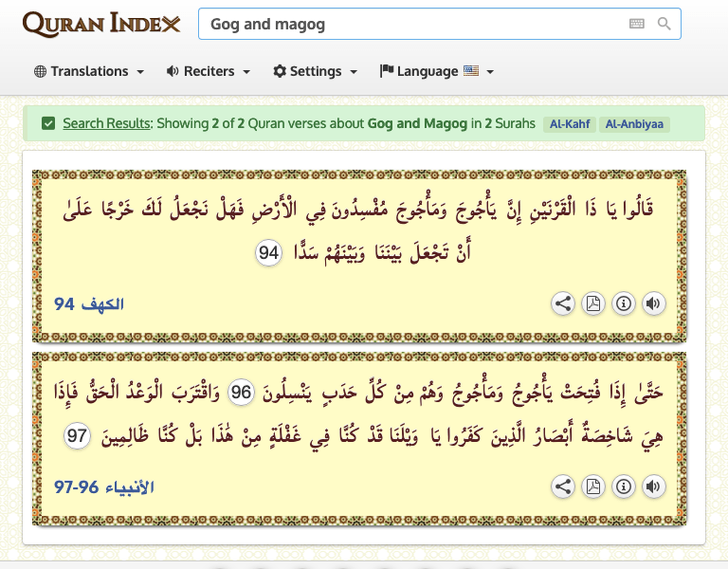Click the Search Results link
Viewport: 728px width, 569px height.
[106, 123]
